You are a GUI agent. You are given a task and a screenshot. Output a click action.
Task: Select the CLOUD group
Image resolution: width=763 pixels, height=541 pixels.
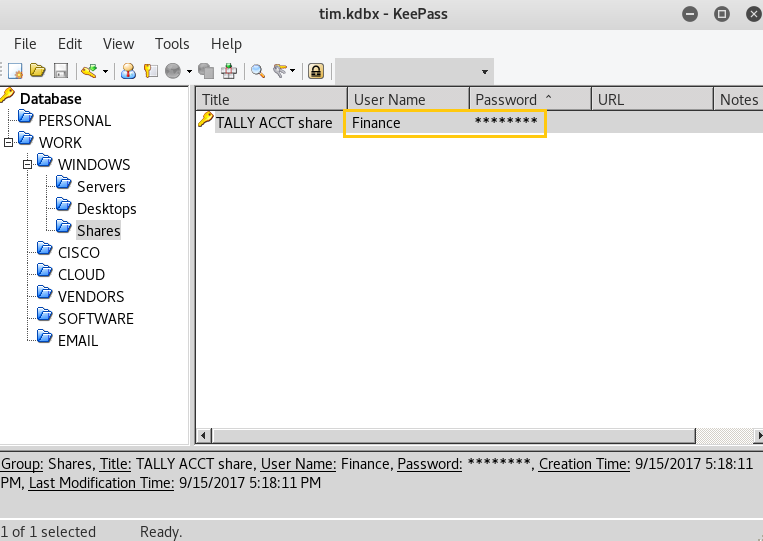pos(81,274)
